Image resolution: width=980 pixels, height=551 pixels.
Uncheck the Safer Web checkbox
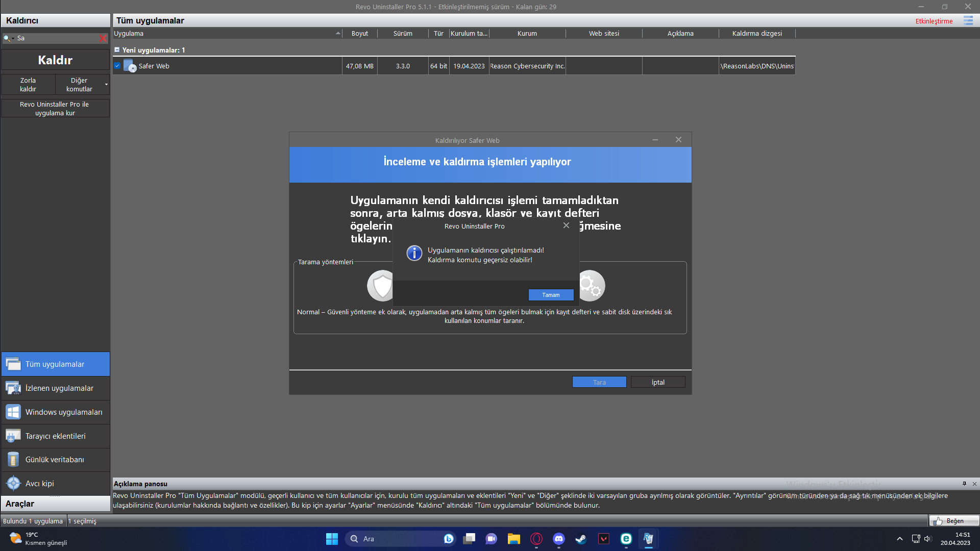tap(117, 66)
